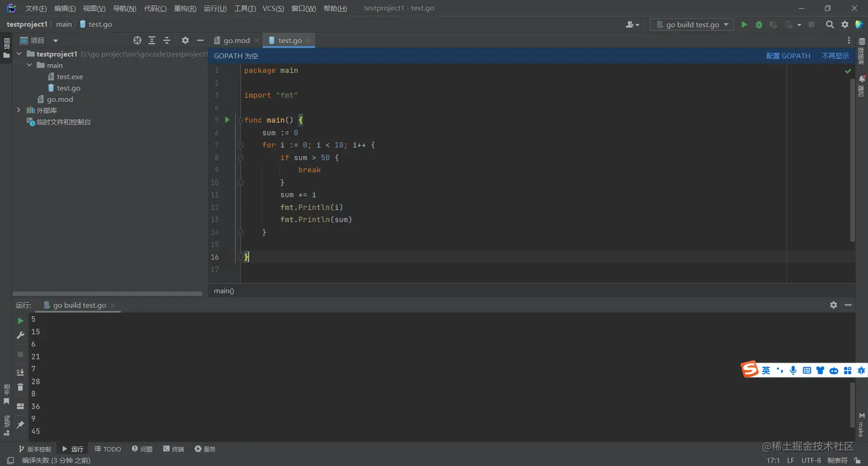Collapse the for loop fold marker
Image resolution: width=868 pixels, height=466 pixels.
(x=241, y=145)
